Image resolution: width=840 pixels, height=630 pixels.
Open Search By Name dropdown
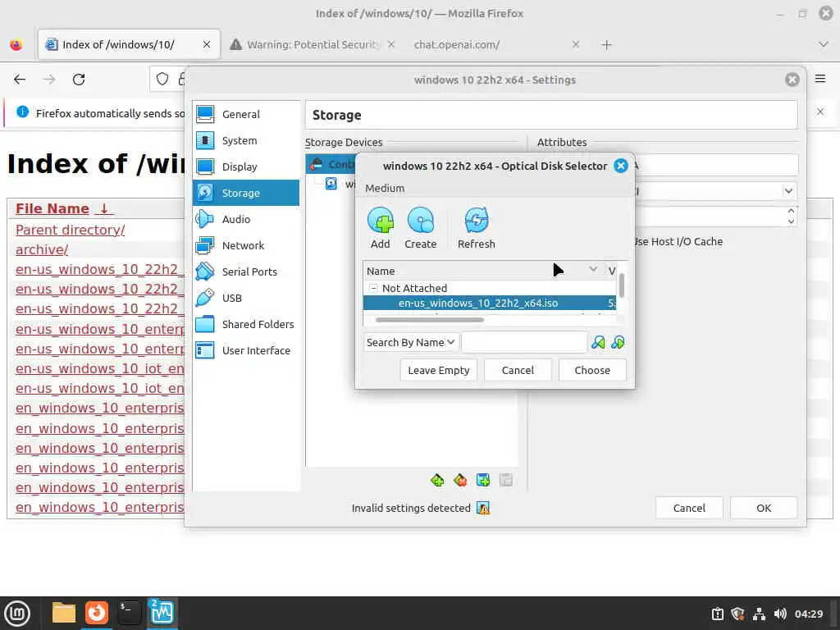(x=411, y=342)
